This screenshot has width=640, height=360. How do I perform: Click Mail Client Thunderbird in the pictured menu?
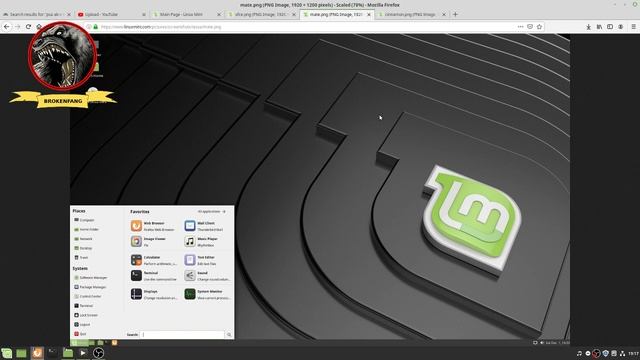pos(207,226)
